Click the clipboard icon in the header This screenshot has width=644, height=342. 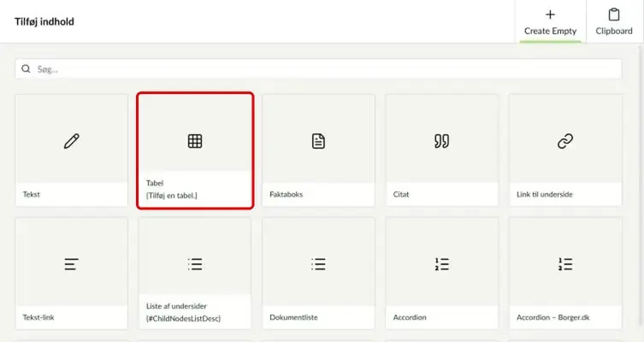coord(614,15)
